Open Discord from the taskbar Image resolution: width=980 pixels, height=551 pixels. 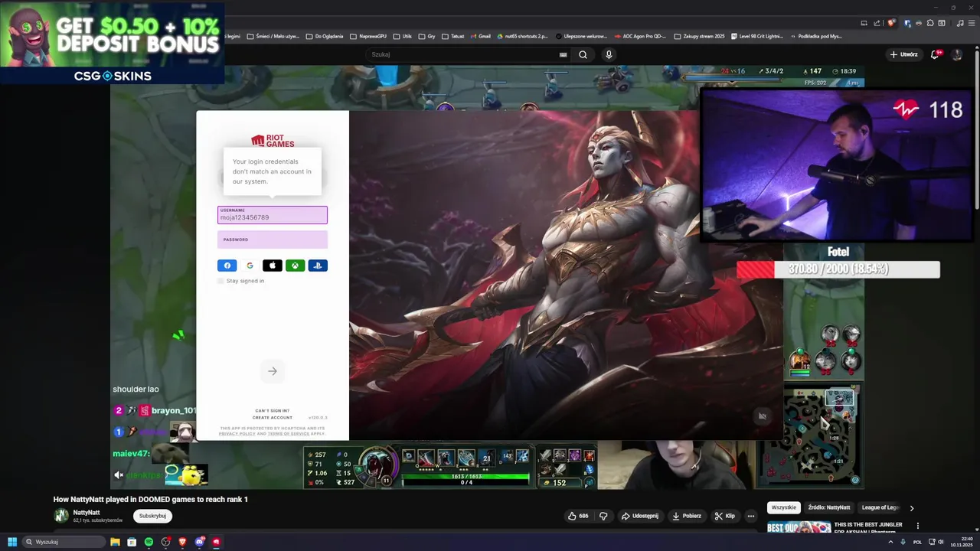coord(199,542)
